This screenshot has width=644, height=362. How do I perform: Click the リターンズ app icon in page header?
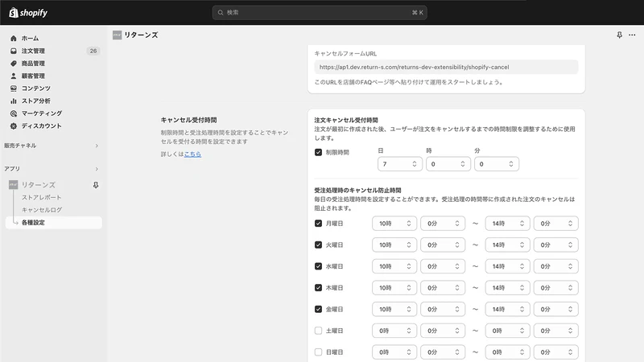[117, 35]
